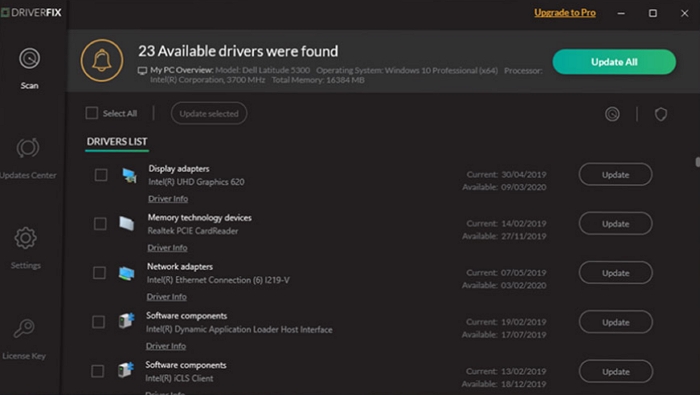The width and height of the screenshot is (700, 395).
Task: Update the Ethernet Connection I219-V driver
Action: pyautogui.click(x=616, y=273)
